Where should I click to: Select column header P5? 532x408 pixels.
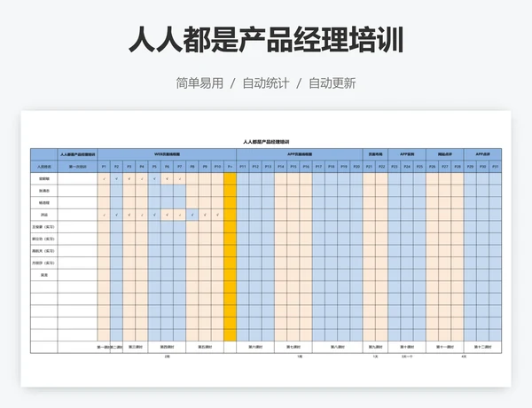(x=154, y=167)
